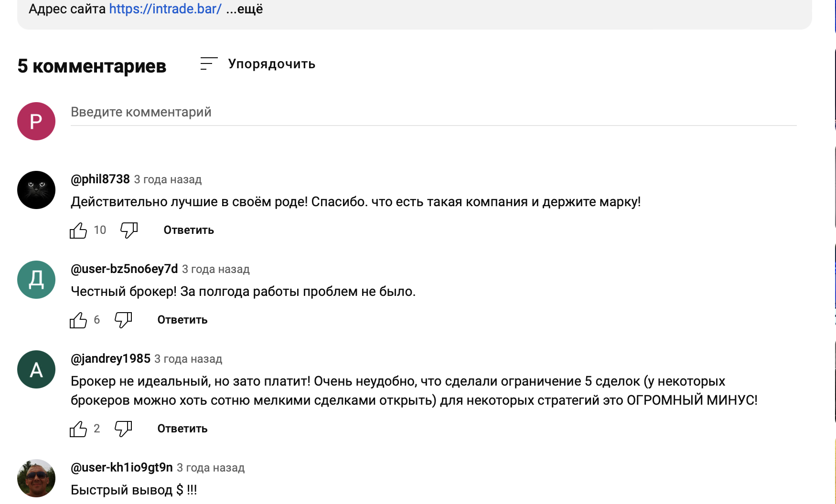The height and width of the screenshot is (504, 836).
Task: Click your pink P profile avatar
Action: [x=36, y=121]
